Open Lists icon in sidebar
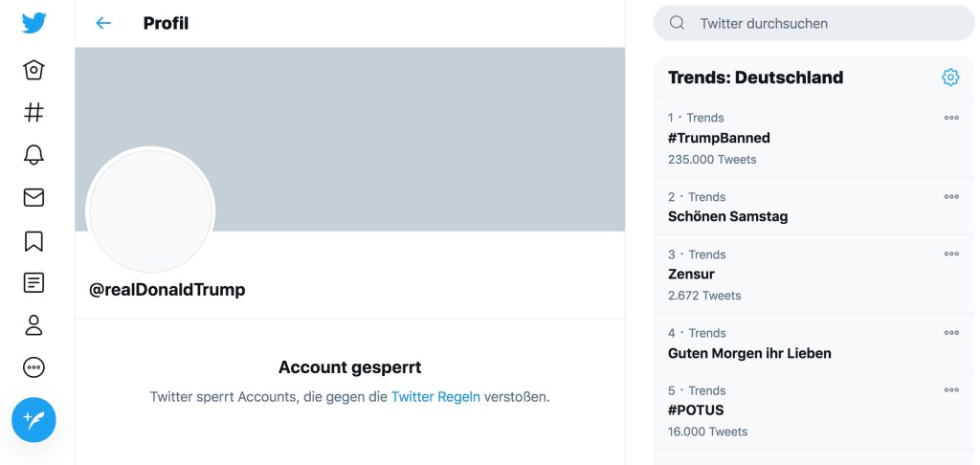This screenshot has height=465, width=980. coord(33,282)
